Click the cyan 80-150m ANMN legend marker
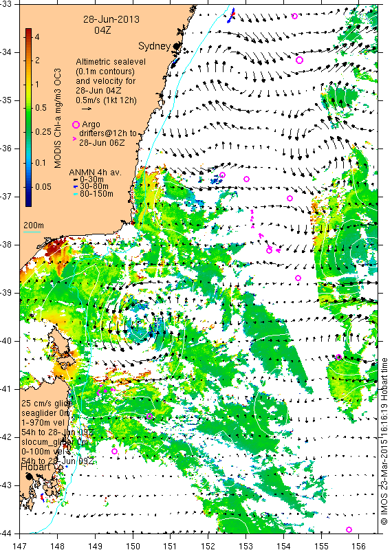The height and width of the screenshot is (550, 392). [x=75, y=194]
